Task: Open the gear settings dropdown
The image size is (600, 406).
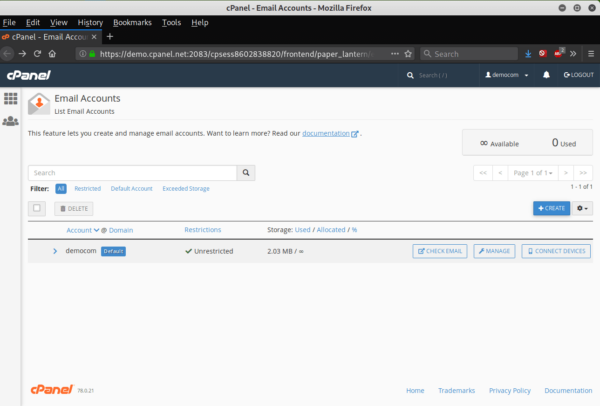Action: pyautogui.click(x=582, y=208)
